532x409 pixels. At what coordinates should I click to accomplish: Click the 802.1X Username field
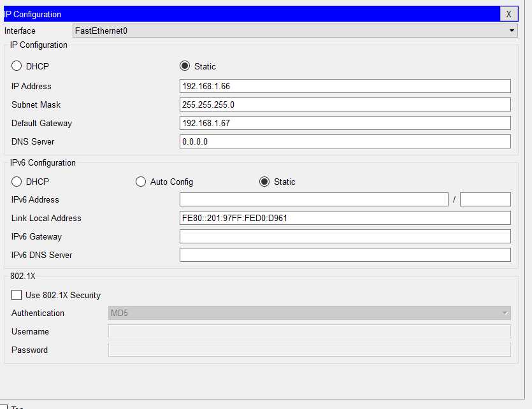[310, 331]
